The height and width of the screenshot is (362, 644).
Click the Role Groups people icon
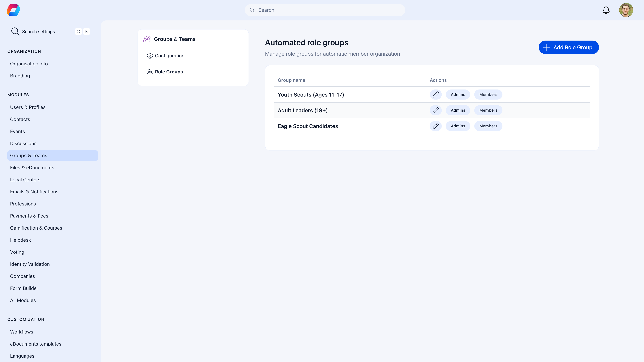click(150, 72)
